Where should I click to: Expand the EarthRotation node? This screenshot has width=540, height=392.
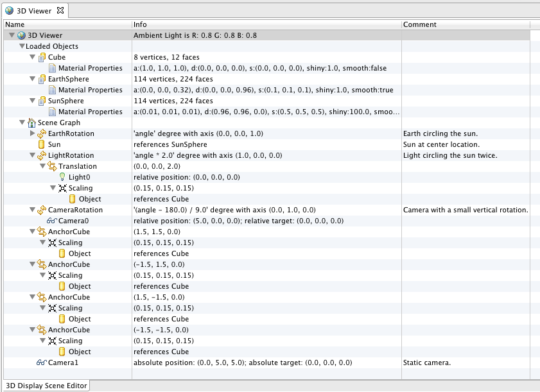pyautogui.click(x=32, y=133)
